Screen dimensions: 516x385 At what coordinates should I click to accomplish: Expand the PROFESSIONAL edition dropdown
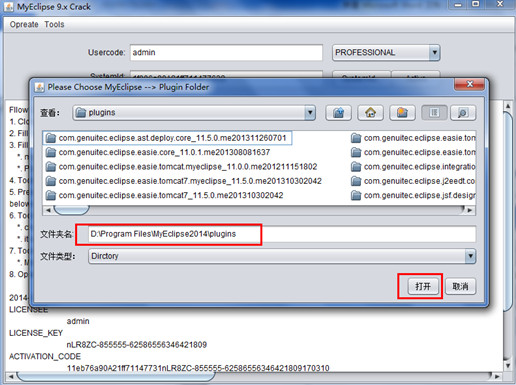point(434,52)
